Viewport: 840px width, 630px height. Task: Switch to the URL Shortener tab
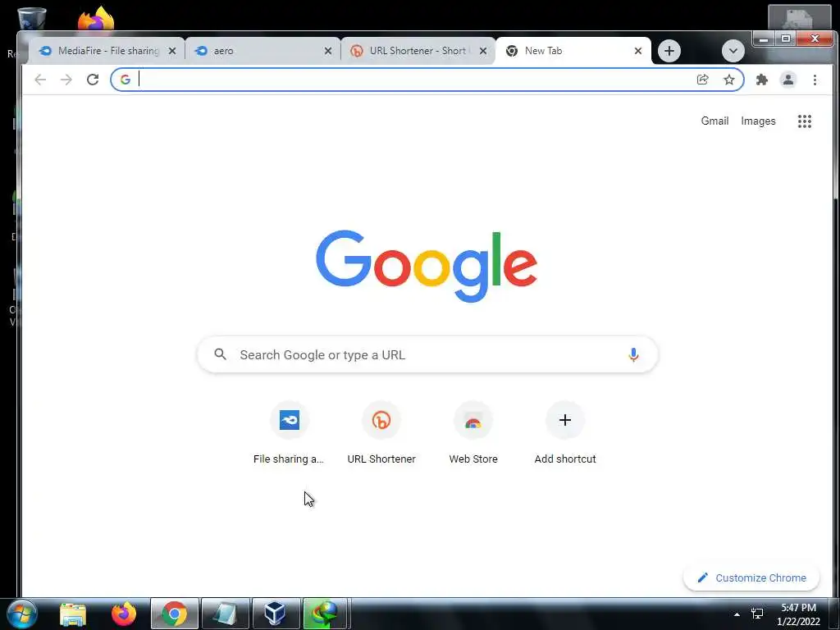point(418,51)
